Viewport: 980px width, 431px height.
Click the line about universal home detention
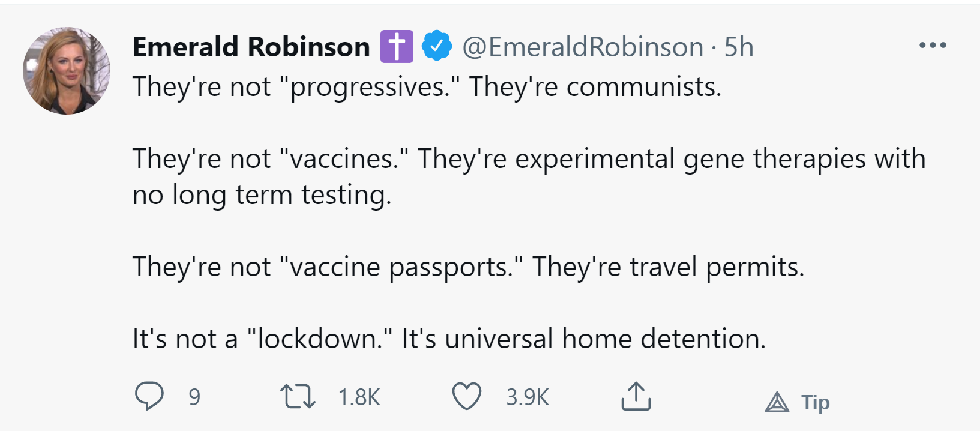pos(449,339)
